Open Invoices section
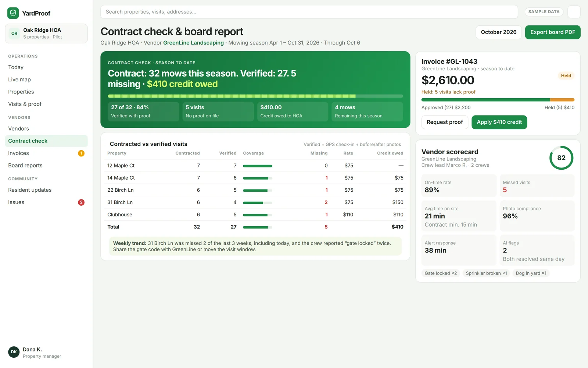 pos(46,153)
